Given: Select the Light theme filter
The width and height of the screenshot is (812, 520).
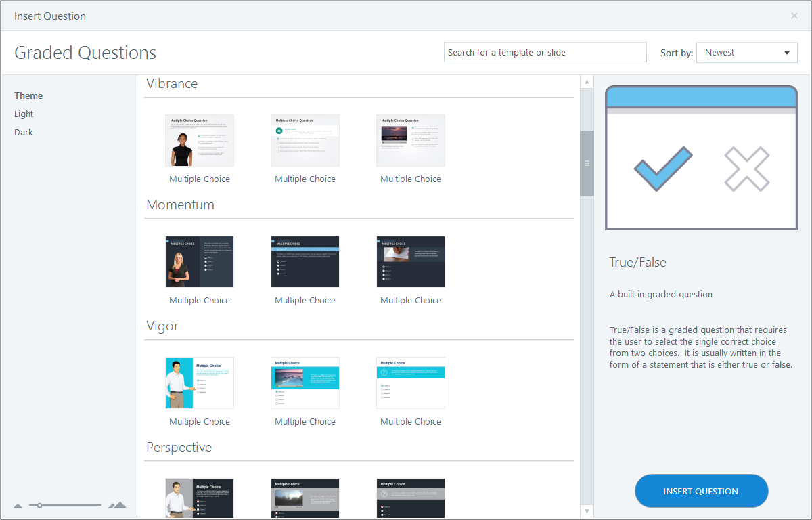Looking at the screenshot, I should pyautogui.click(x=23, y=114).
